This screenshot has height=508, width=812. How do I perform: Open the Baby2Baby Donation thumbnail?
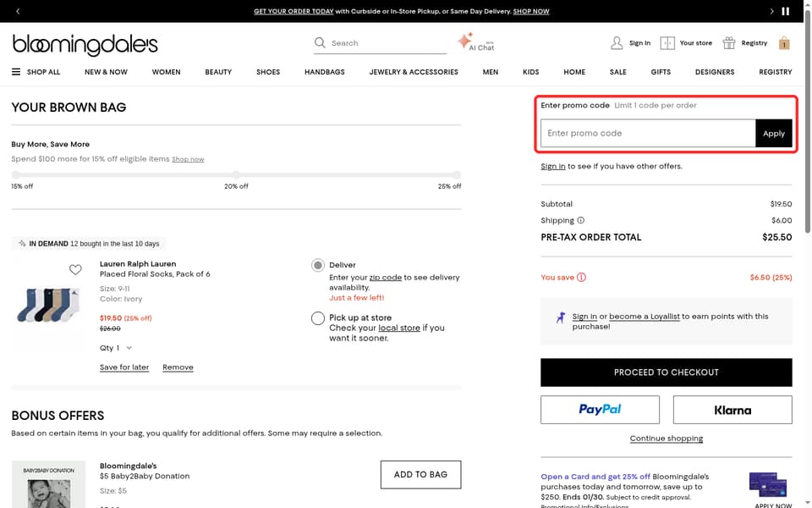pyautogui.click(x=48, y=484)
